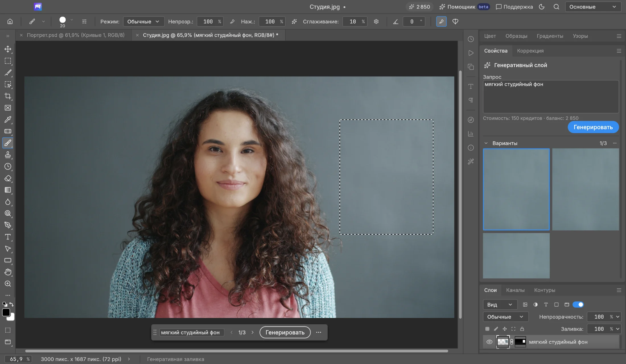Toggle airbrush build-up mode
This screenshot has height=364, width=626.
294,22
